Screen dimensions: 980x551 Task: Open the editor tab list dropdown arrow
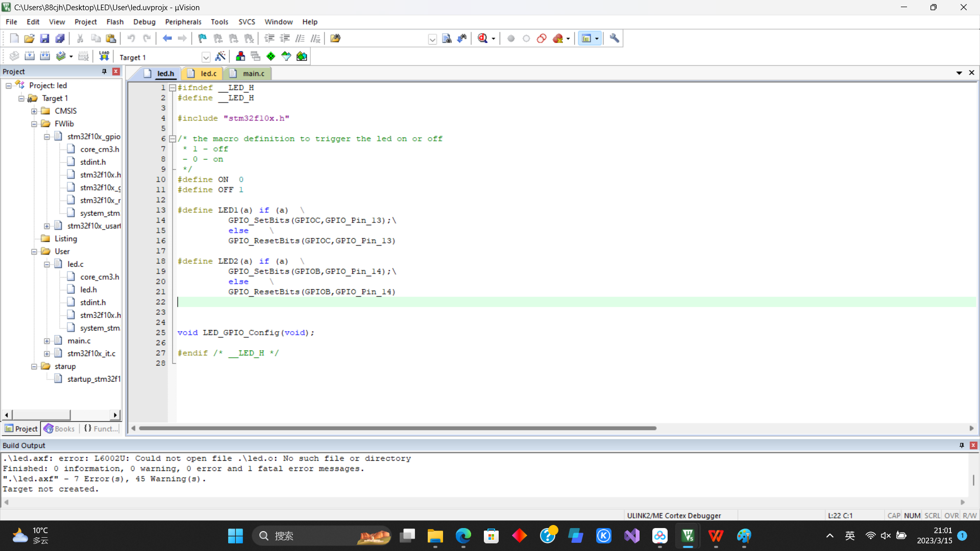[959, 73]
